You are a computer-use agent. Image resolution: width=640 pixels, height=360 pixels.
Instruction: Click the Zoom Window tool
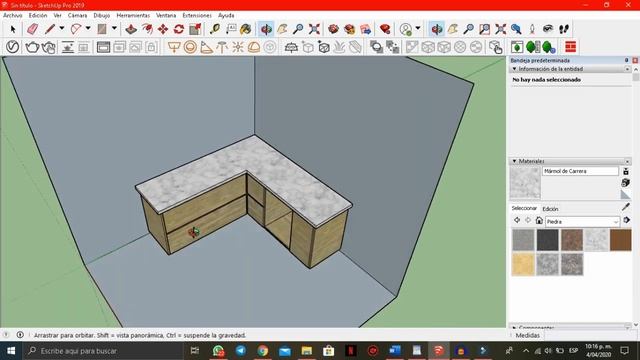484,29
